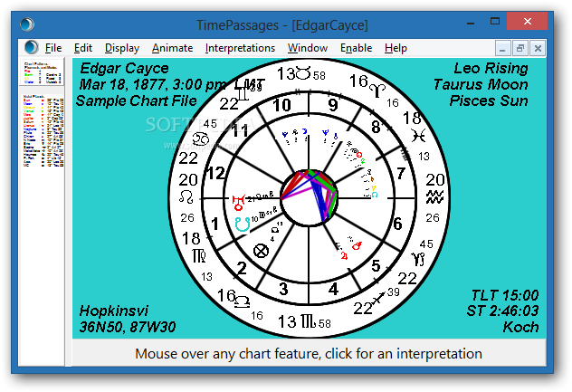
Task: Click the ST 2:46:03 sidereal time
Action: pos(502,311)
